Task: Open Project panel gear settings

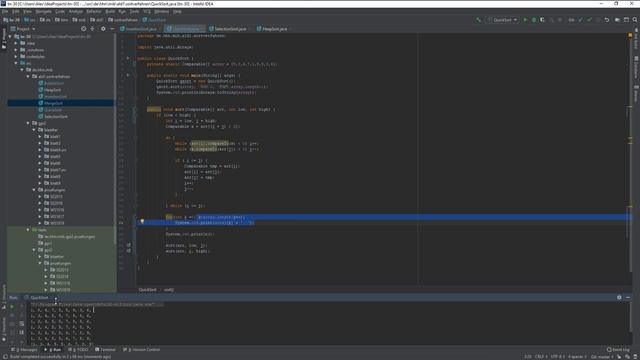Action: 103,29
